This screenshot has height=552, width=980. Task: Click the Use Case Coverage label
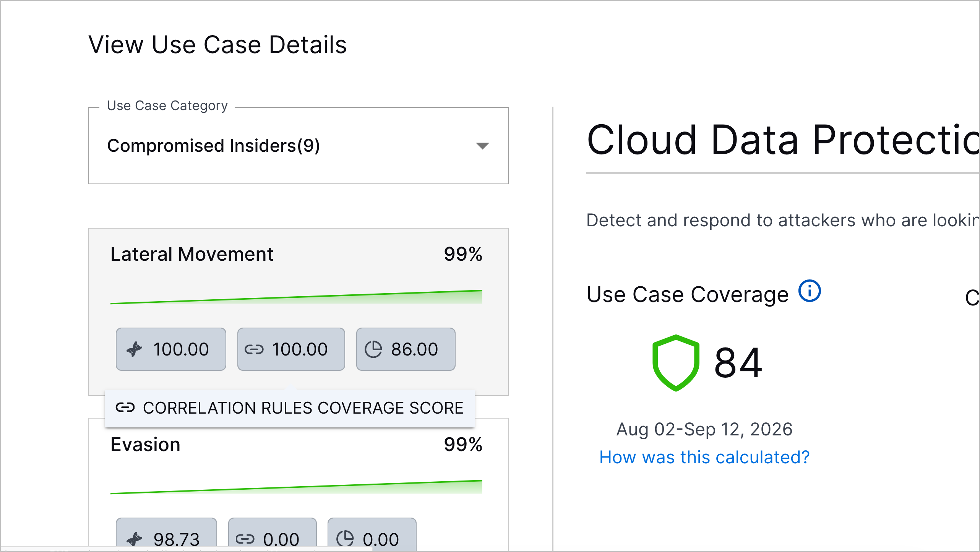688,295
